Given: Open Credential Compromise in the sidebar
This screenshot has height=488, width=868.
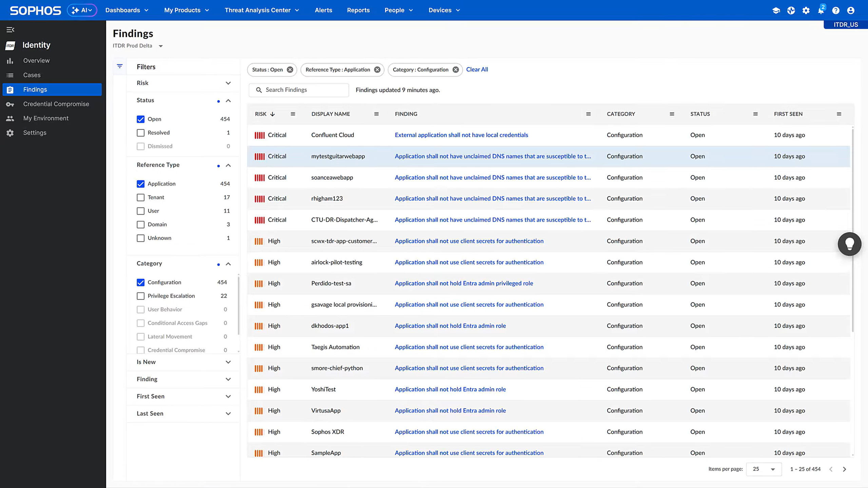Looking at the screenshot, I should [x=56, y=104].
